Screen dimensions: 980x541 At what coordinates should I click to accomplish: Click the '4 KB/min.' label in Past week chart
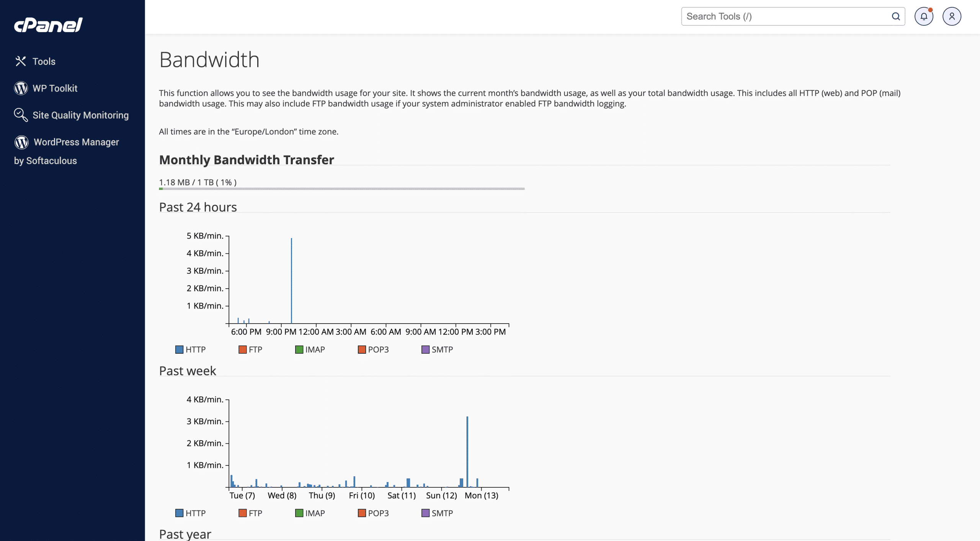205,399
